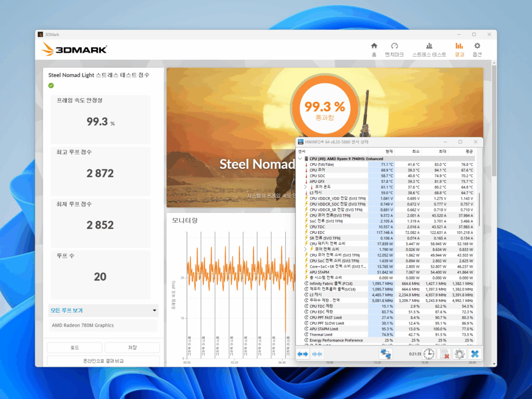Screen dimensions: 532x399
Task: Reset HWiNFO timer using the clock icon
Action: [429, 354]
